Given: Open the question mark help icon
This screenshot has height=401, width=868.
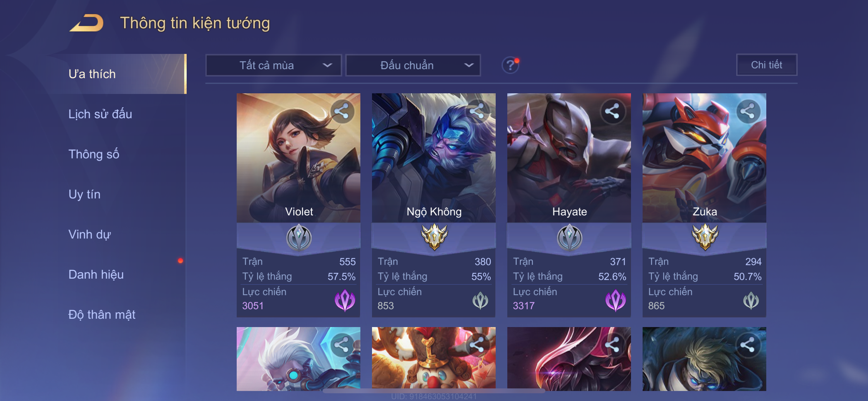Looking at the screenshot, I should (511, 65).
